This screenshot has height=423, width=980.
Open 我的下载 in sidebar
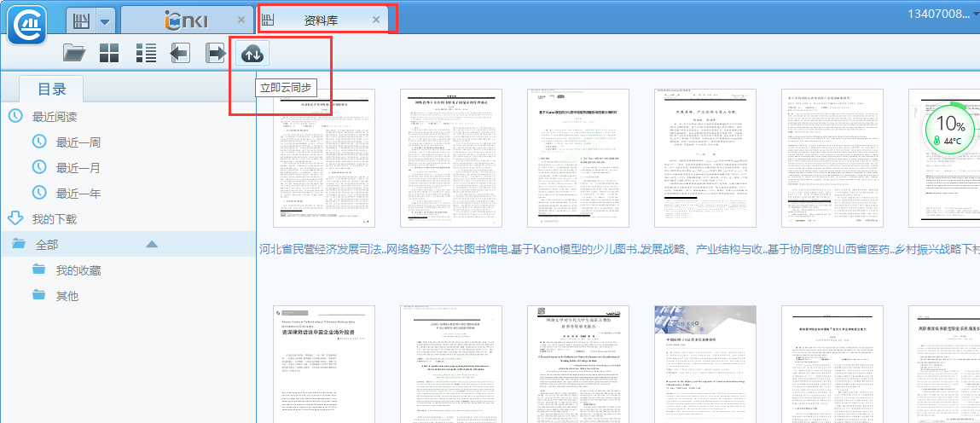click(55, 219)
